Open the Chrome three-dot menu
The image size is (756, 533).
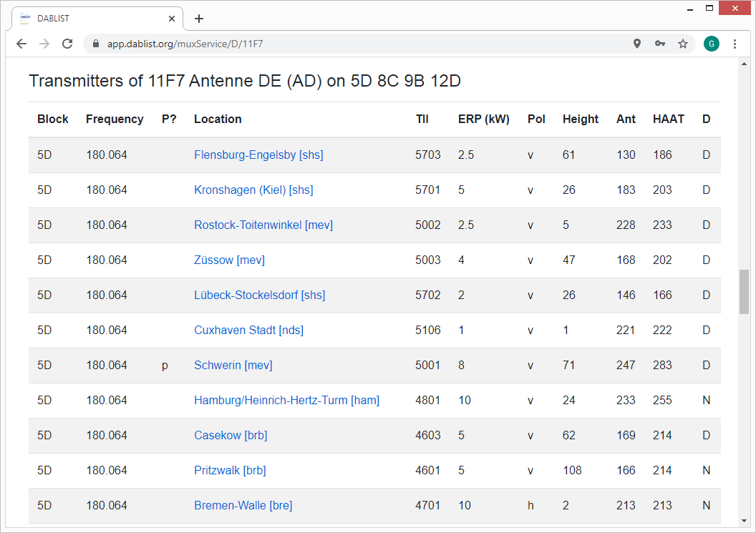point(735,44)
